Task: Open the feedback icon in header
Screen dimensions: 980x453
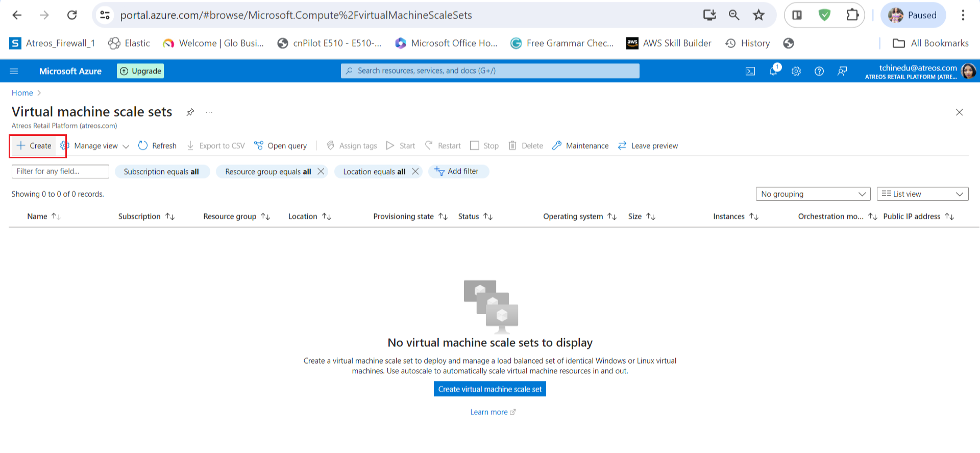Action: pos(842,71)
